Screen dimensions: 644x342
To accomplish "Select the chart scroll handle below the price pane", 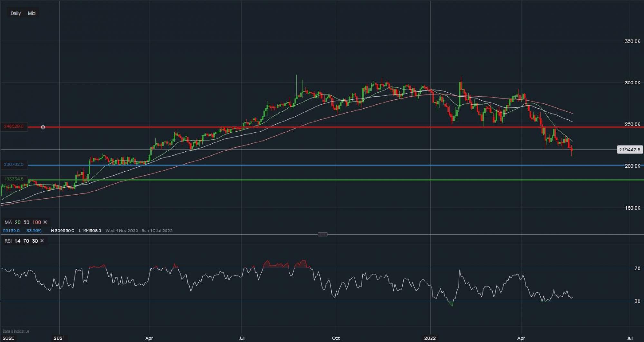I will click(x=322, y=234).
